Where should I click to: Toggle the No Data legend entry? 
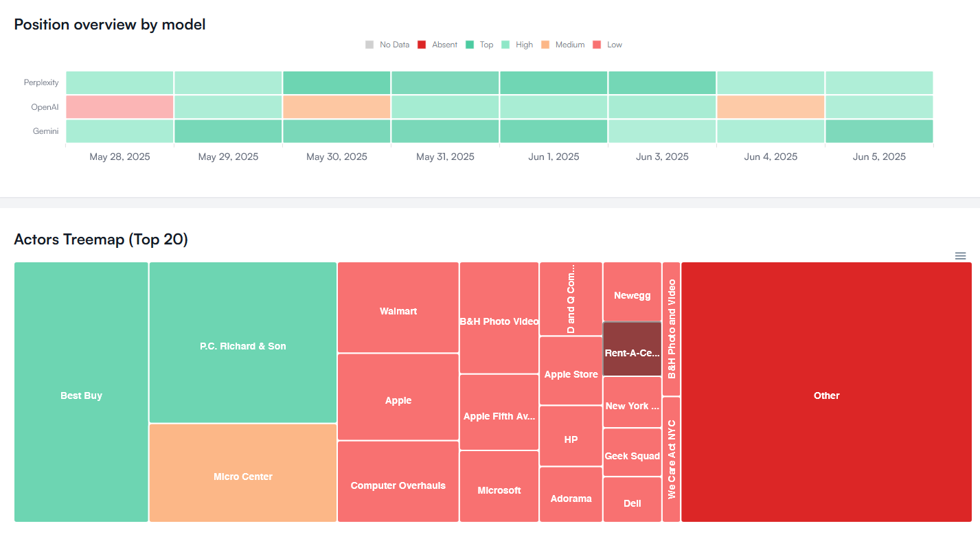tap(387, 45)
